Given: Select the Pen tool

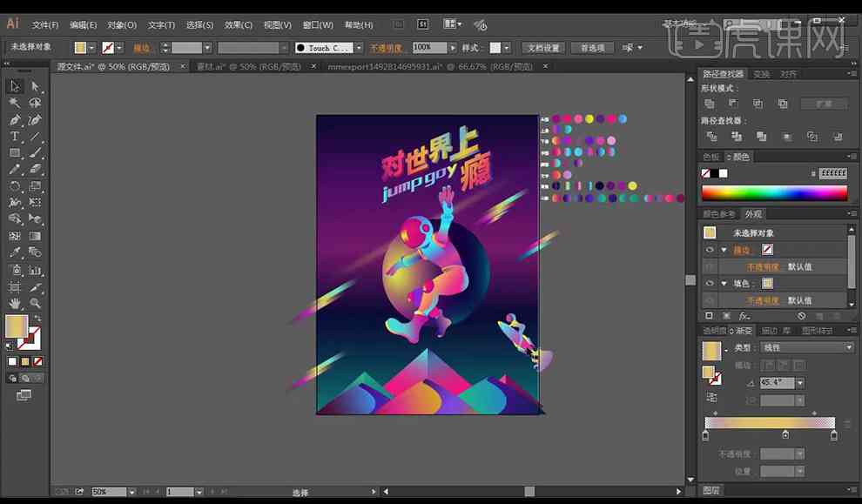Looking at the screenshot, I should [15, 120].
